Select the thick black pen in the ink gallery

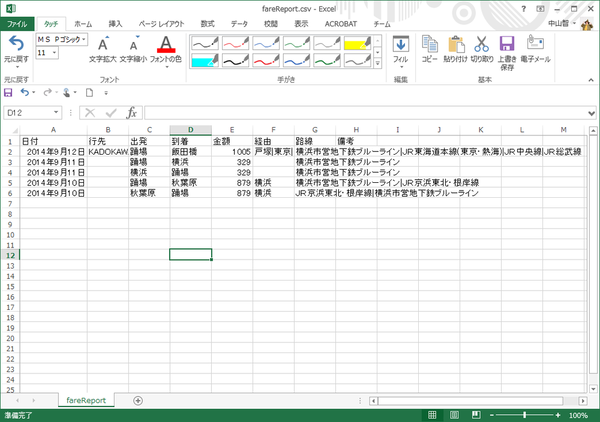pos(235,60)
